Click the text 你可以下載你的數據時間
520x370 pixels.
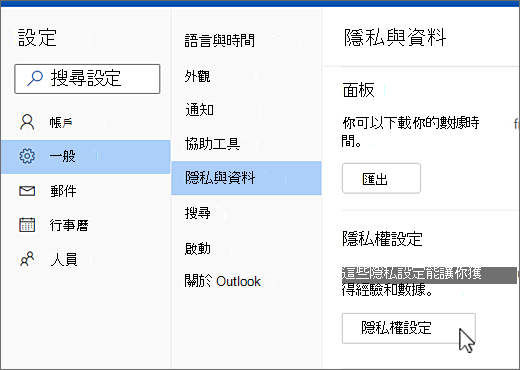point(411,132)
